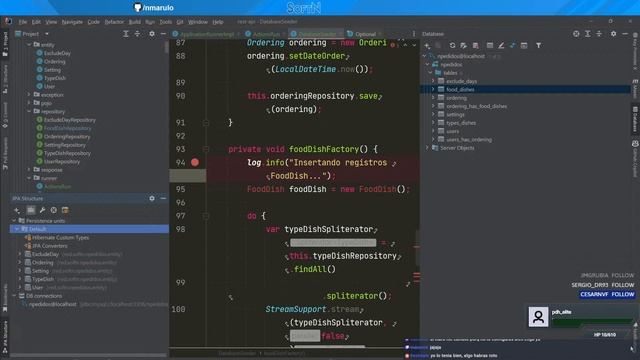The width and height of the screenshot is (640, 360).
Task: Select JPA Converters node
Action: click(46, 246)
